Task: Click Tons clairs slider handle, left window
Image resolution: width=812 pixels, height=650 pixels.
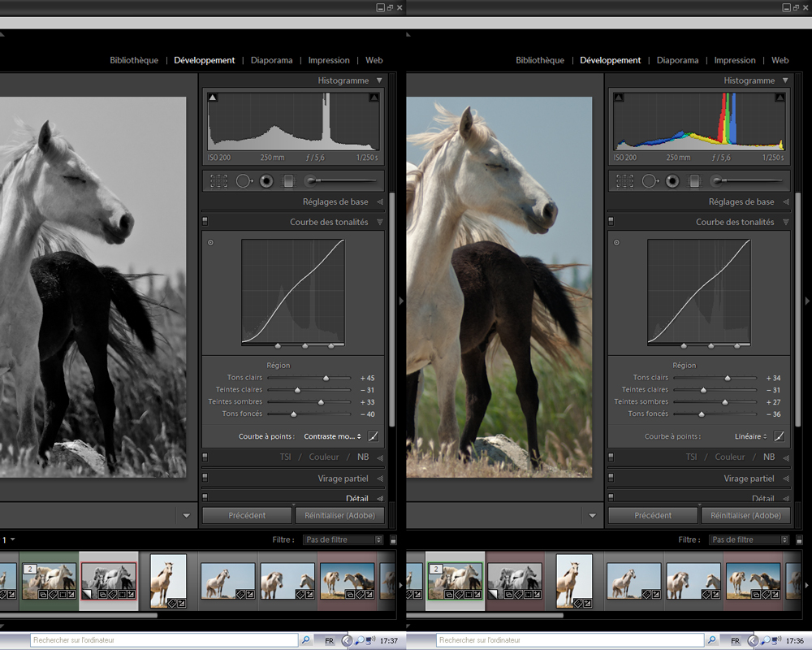Action: (326, 378)
